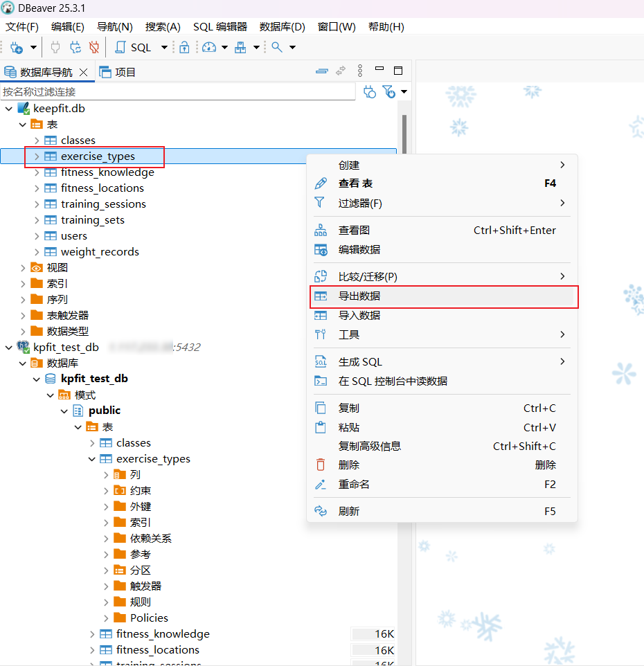This screenshot has height=666, width=644.
Task: Choose 重命名 in context menu
Action: (x=442, y=485)
